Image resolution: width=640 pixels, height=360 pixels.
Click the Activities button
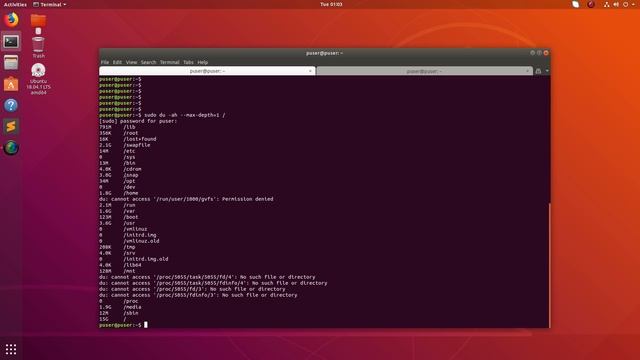point(15,4)
